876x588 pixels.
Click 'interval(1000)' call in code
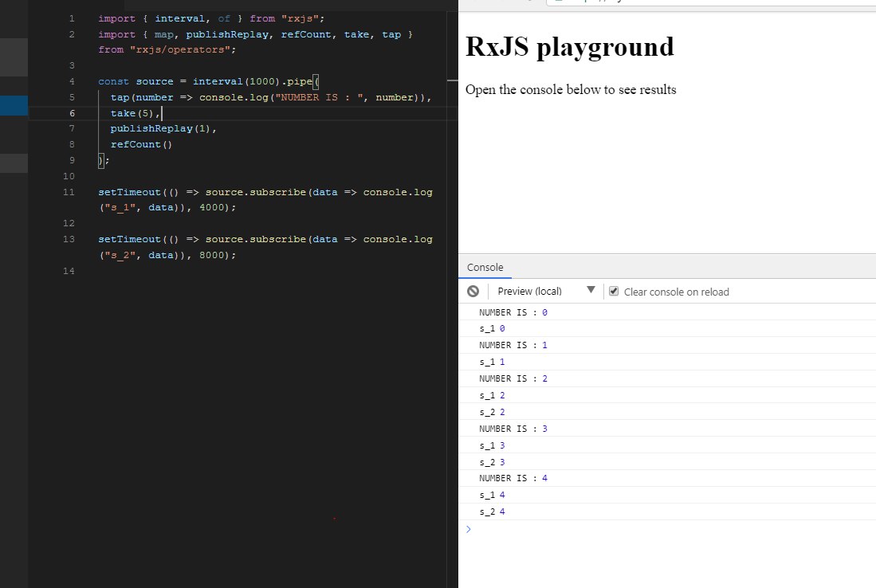(236, 81)
